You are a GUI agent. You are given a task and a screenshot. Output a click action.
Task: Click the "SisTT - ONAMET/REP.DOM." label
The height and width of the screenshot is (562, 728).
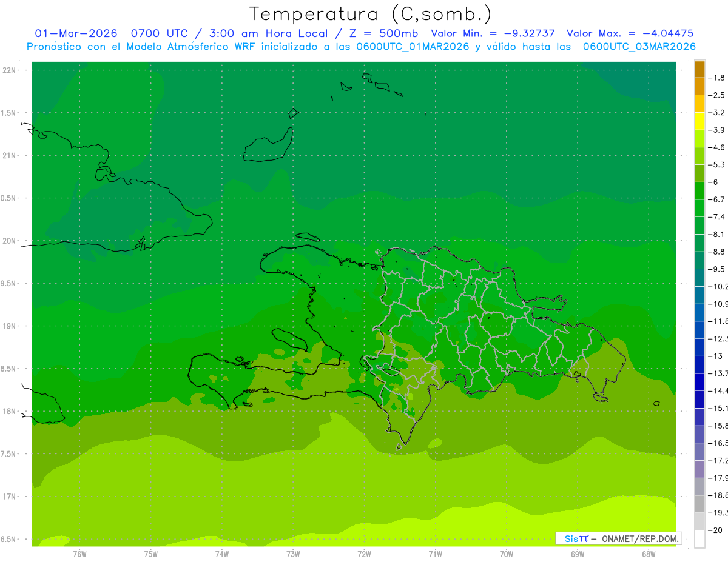click(x=618, y=538)
